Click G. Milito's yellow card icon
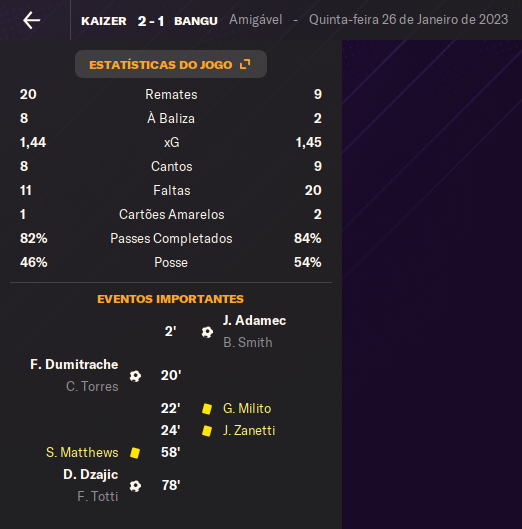This screenshot has height=529, width=522. coord(207,409)
